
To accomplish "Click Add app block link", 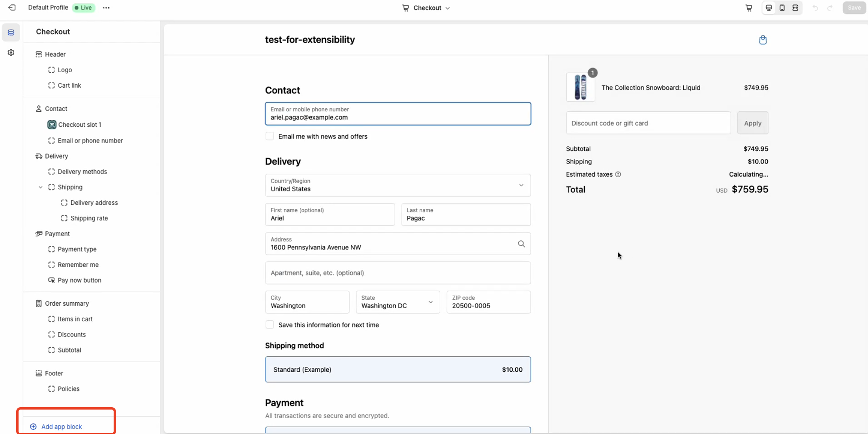I will pyautogui.click(x=62, y=427).
